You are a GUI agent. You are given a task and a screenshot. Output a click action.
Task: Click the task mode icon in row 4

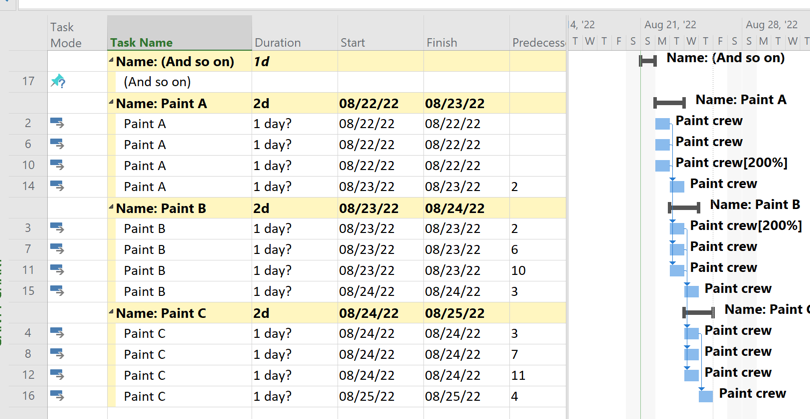click(57, 333)
